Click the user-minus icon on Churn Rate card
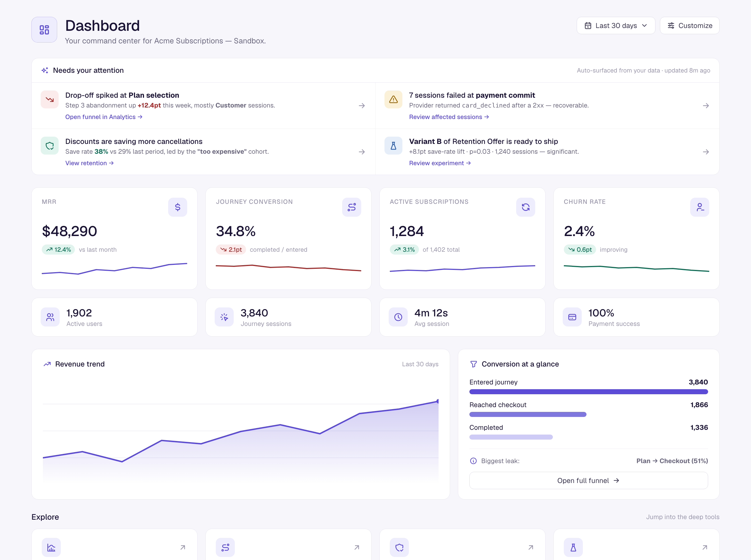 699,207
